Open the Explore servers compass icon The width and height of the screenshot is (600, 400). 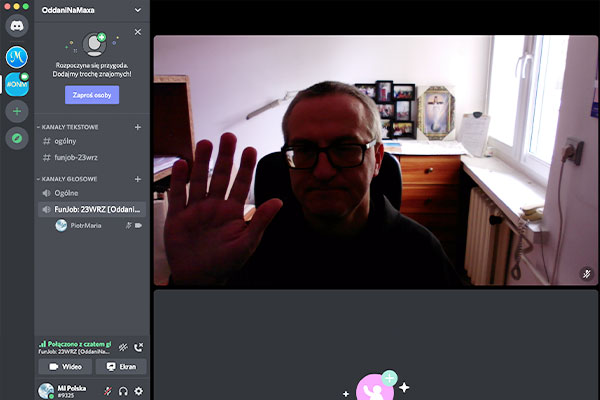pos(17,139)
